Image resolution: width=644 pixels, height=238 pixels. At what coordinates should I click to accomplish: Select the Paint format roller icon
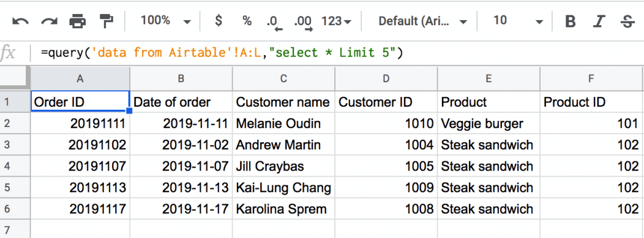tap(107, 21)
